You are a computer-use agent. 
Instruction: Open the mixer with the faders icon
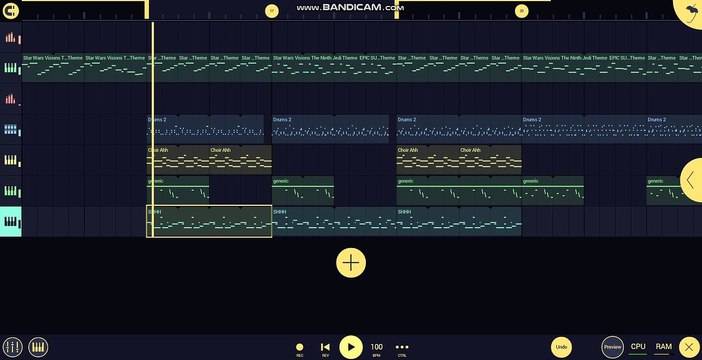click(x=12, y=347)
